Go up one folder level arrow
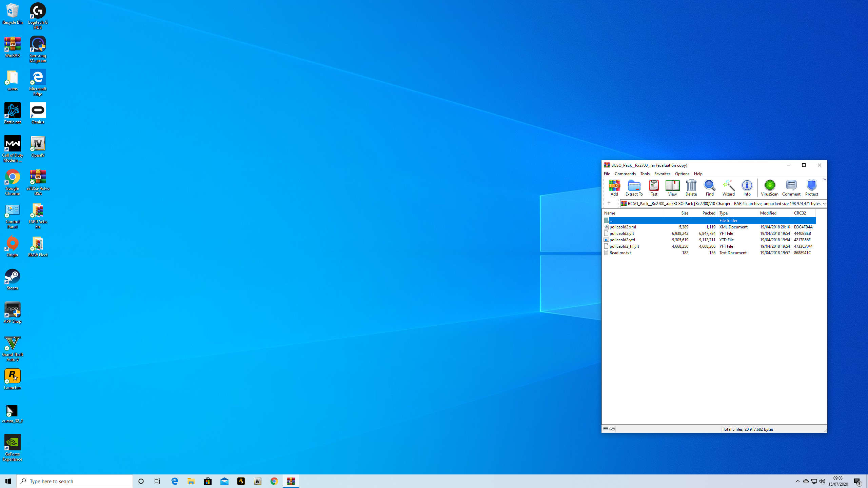 [609, 203]
